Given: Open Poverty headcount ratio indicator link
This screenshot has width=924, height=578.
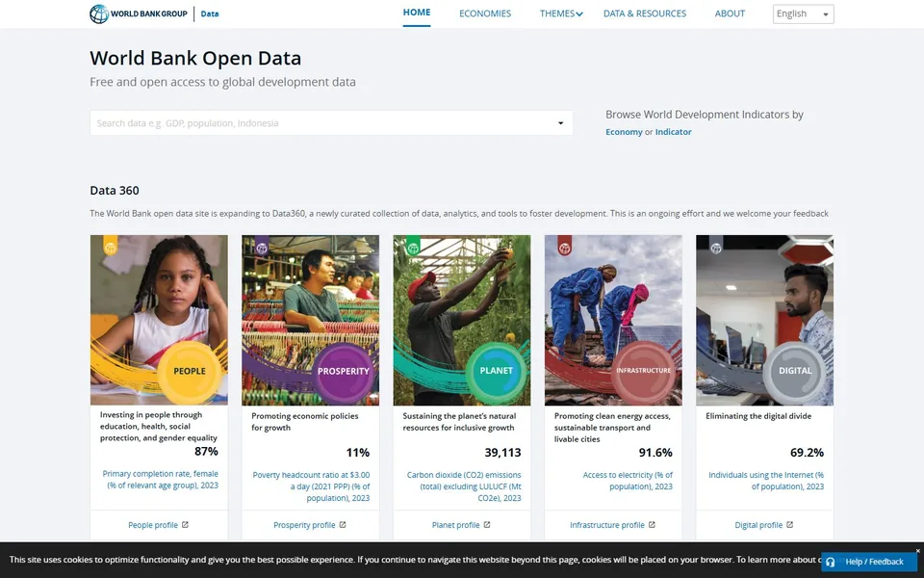Looking at the screenshot, I should coord(311,486).
